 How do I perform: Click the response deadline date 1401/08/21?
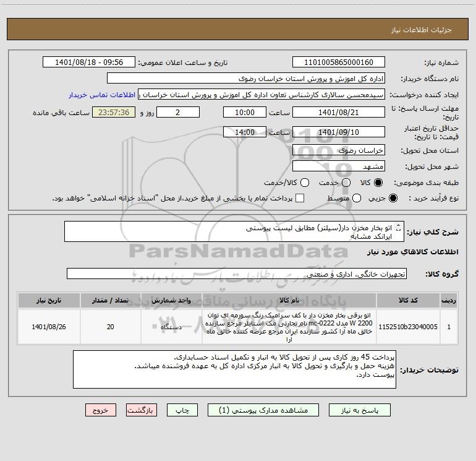point(339,113)
